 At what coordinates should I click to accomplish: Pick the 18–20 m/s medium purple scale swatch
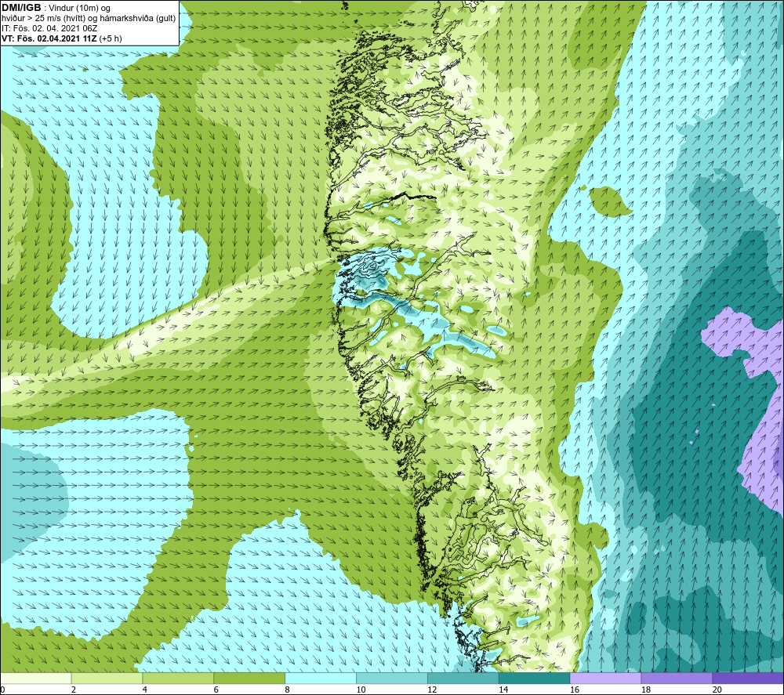click(x=677, y=678)
